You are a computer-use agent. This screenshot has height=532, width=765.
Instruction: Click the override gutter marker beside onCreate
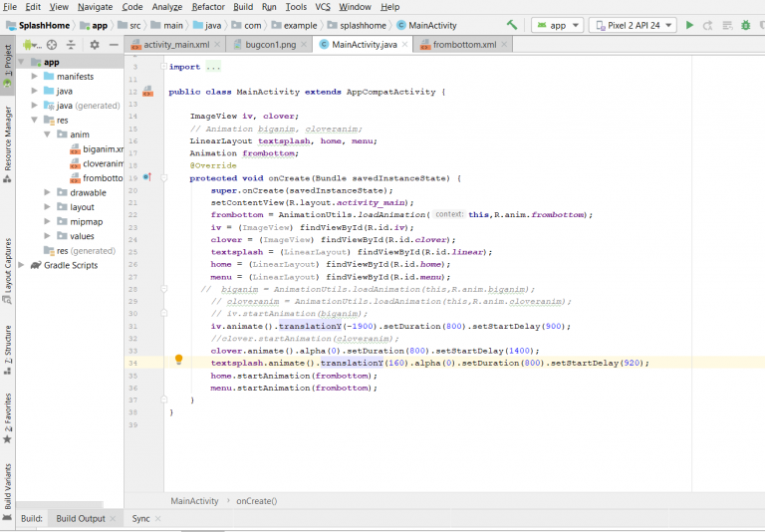point(147,177)
